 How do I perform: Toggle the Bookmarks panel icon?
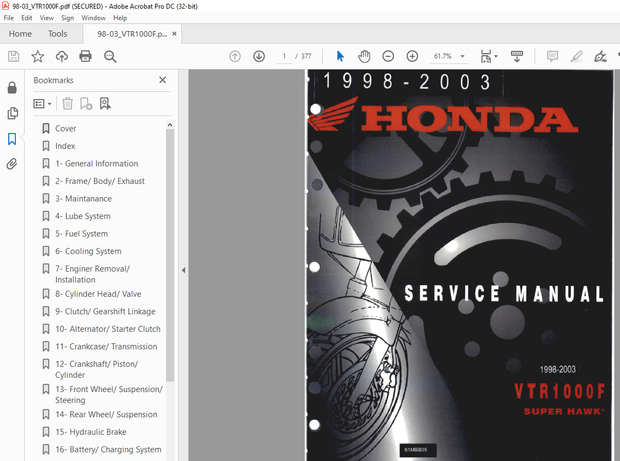(x=12, y=139)
